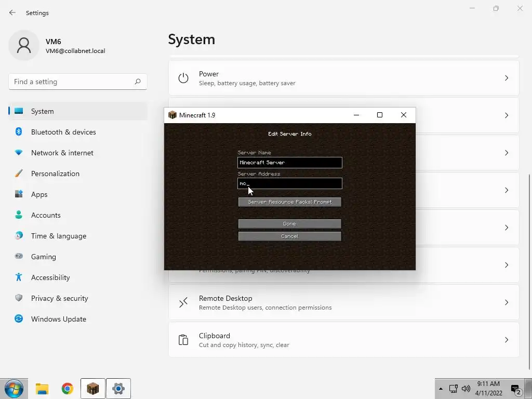Open System via its sidebar icon
The width and height of the screenshot is (532, 399).
(19, 111)
